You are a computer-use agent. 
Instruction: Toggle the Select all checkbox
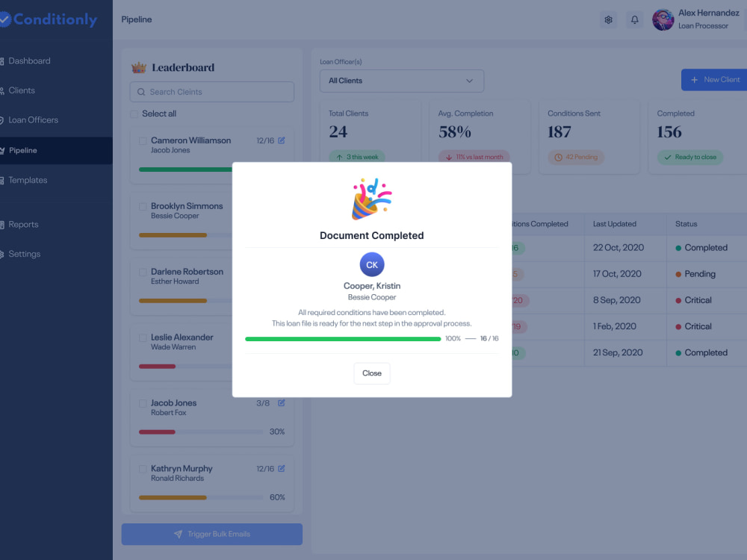click(x=134, y=113)
